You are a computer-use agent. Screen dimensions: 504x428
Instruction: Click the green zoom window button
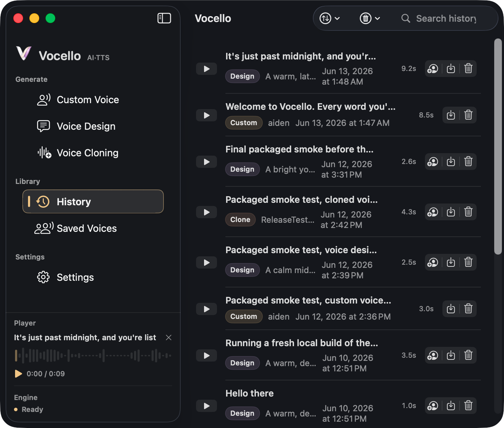tap(50, 18)
